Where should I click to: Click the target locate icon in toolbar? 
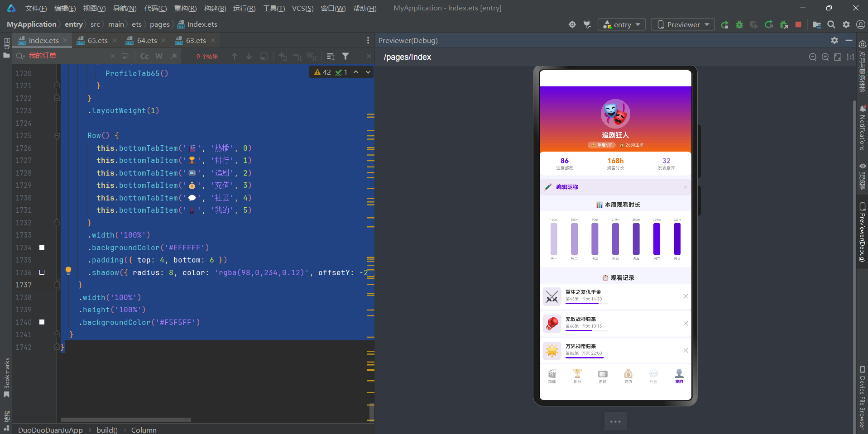point(572,24)
